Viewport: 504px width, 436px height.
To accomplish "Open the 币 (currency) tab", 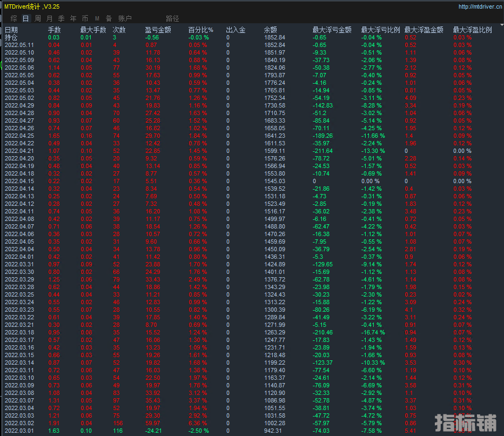I will pos(85,18).
